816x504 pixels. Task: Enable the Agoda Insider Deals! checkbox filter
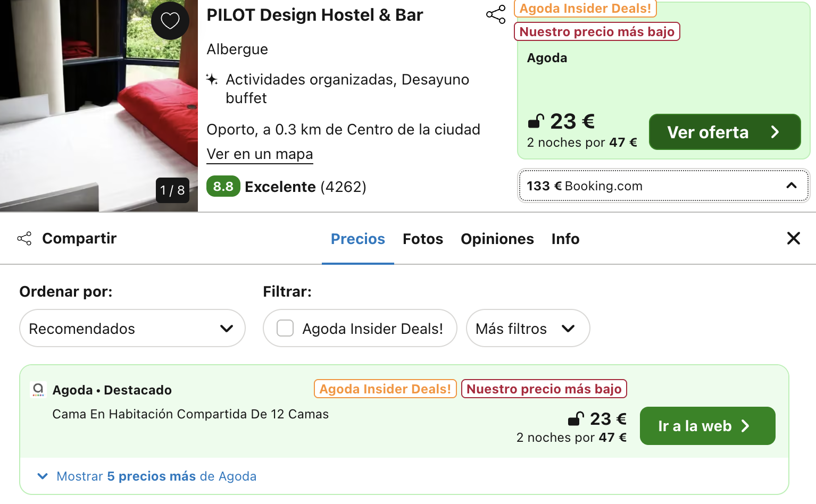(x=285, y=328)
